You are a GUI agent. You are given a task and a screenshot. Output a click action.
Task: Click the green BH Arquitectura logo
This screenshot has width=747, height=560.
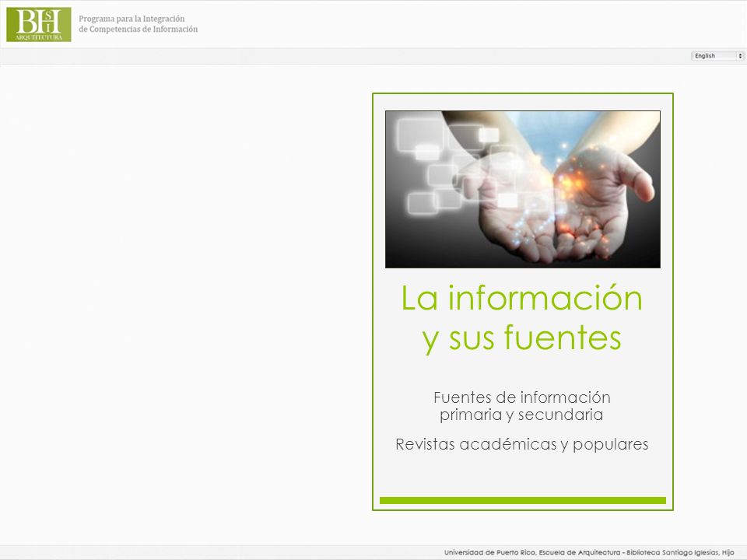tap(39, 24)
